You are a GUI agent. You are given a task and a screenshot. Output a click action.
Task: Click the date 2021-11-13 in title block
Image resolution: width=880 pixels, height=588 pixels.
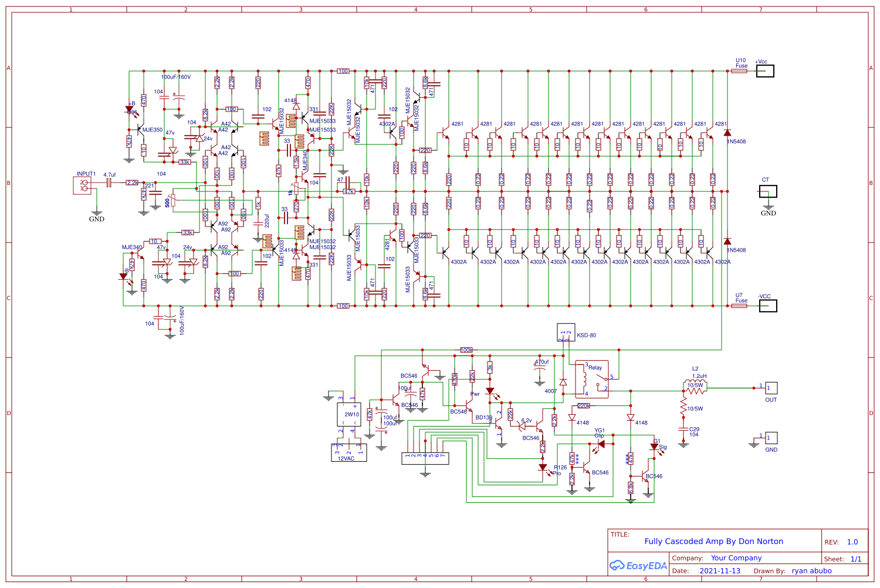719,570
